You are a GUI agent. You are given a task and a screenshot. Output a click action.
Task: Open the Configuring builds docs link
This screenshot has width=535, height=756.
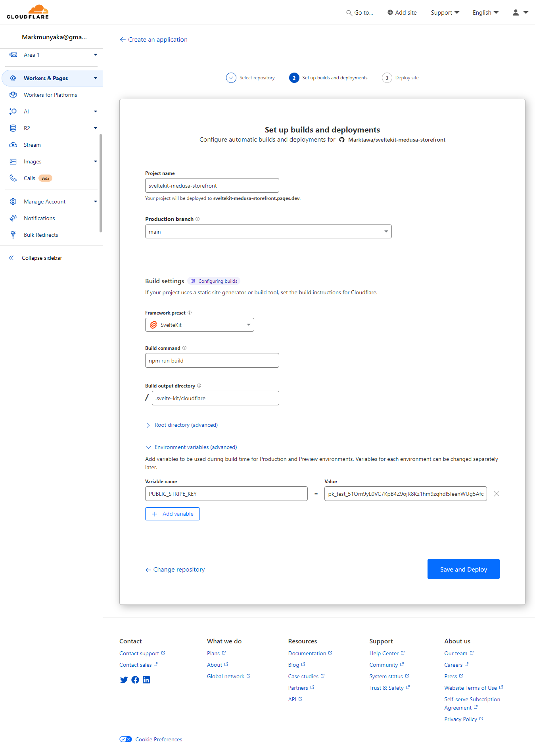click(214, 281)
